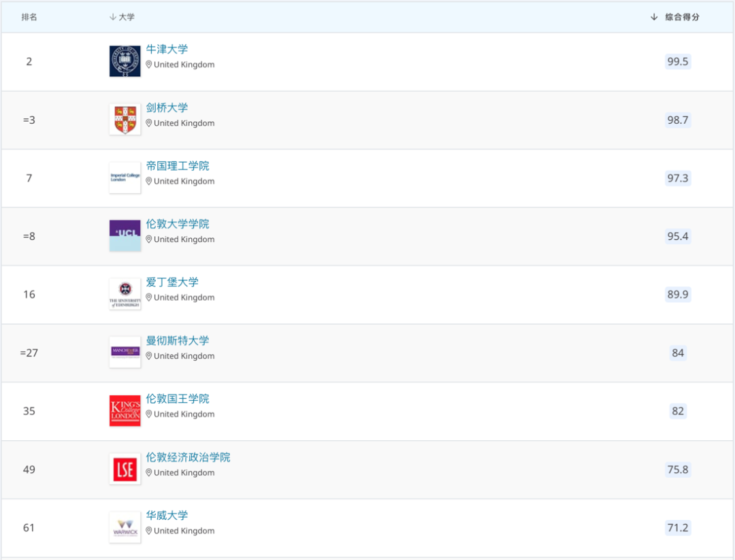Click the 排名 column header
735x560 pixels.
29,17
